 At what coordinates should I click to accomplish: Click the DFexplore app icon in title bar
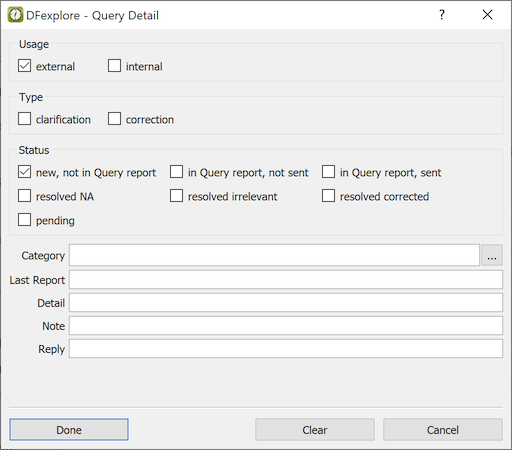coord(15,15)
